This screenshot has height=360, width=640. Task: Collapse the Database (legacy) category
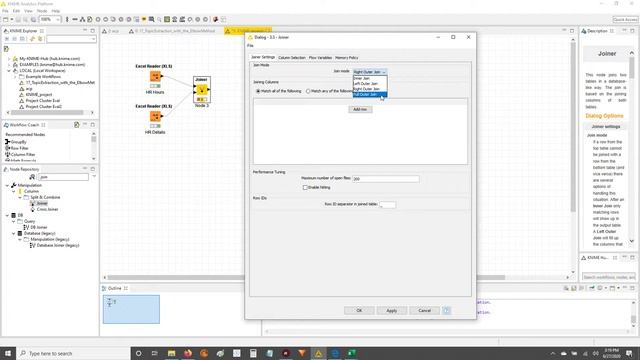point(13,233)
